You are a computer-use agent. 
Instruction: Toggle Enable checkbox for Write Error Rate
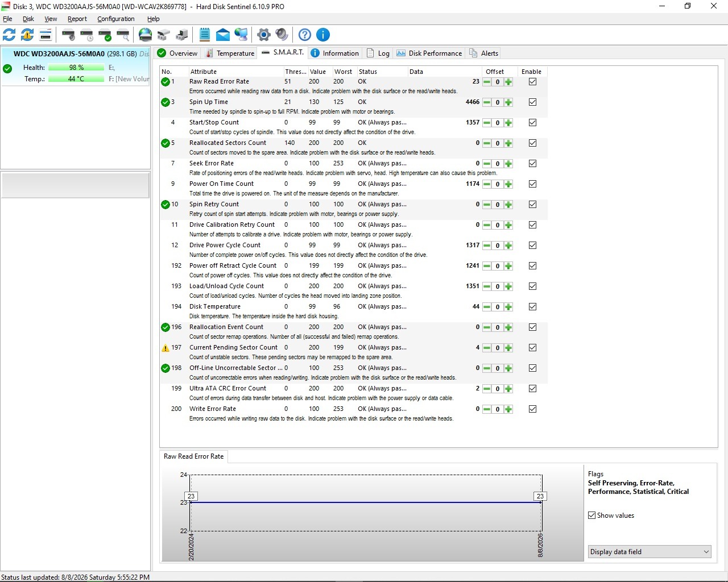(532, 409)
